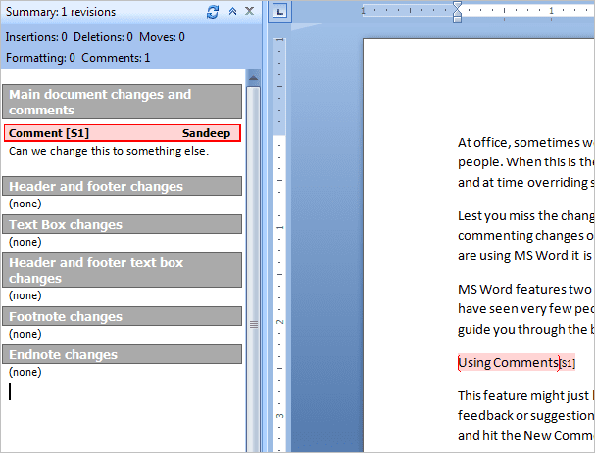Viewport: 597px width, 455px height.
Task: Collapse detailed summary with double chevron
Action: tap(232, 11)
